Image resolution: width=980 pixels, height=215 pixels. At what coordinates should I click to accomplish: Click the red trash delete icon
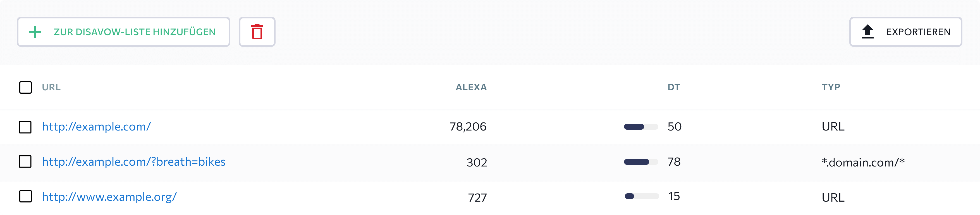coord(257,32)
